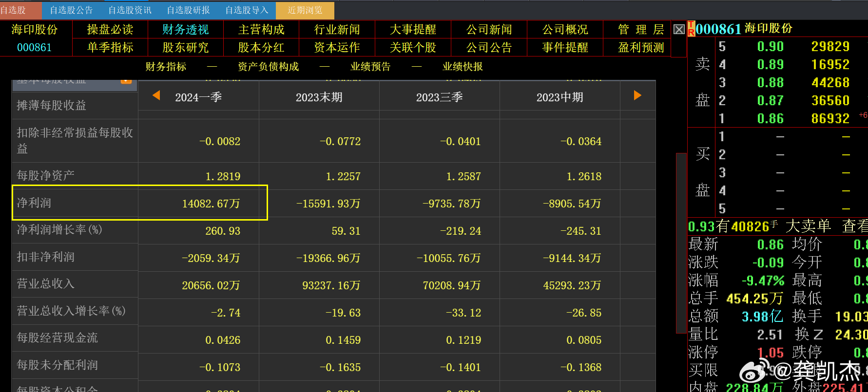Open 大事提醒 section
Viewport: 868px width, 392px height.
tap(413, 30)
